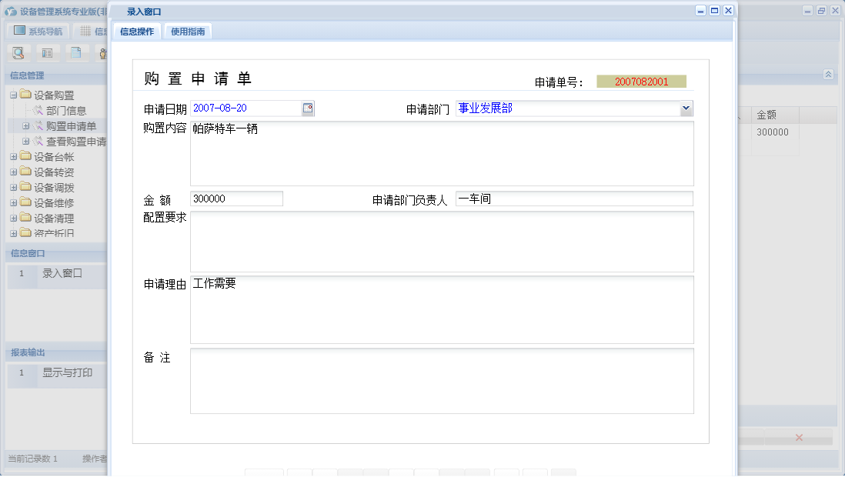This screenshot has width=845, height=504.
Task: Click the 设备调拨 folder icon
Action: 25,187
